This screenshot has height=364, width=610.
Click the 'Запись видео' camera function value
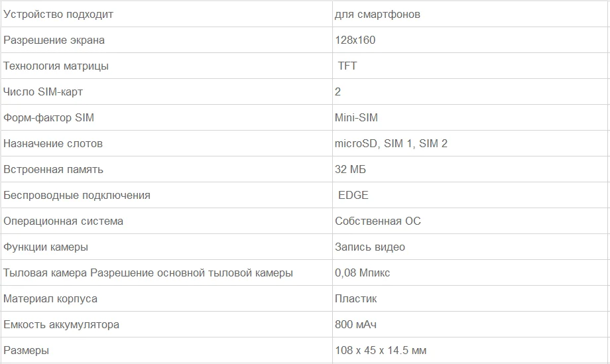pos(370,247)
